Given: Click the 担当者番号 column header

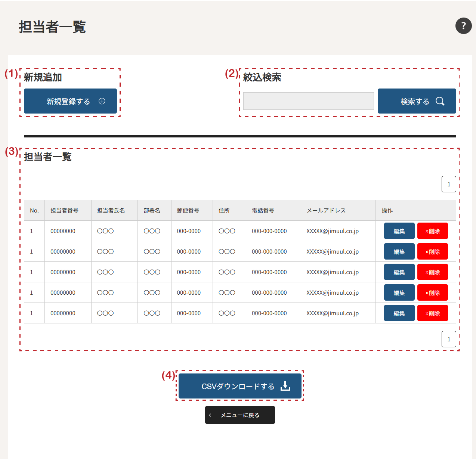Looking at the screenshot, I should pyautogui.click(x=64, y=211).
